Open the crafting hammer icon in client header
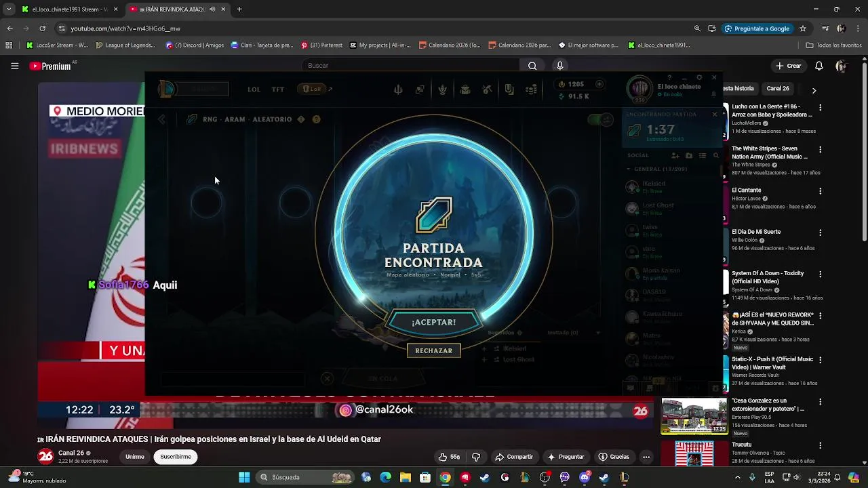868x488 pixels. point(487,89)
